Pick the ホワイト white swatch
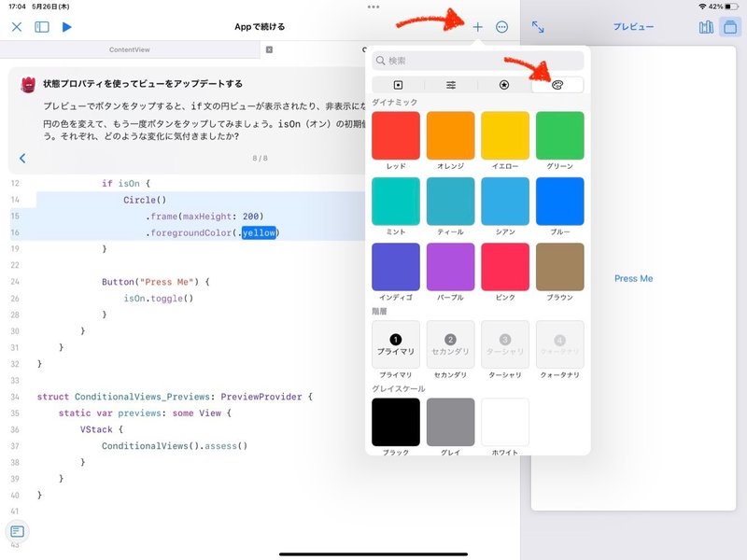 (505, 422)
